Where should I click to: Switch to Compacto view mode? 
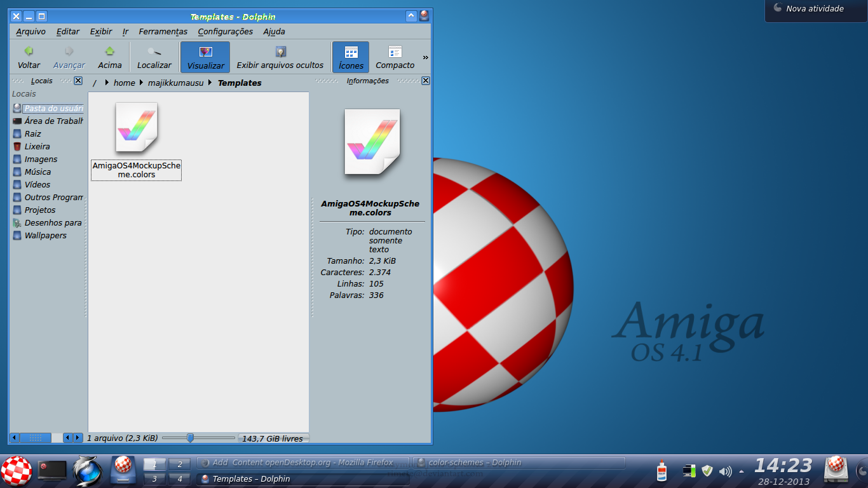[x=395, y=57]
